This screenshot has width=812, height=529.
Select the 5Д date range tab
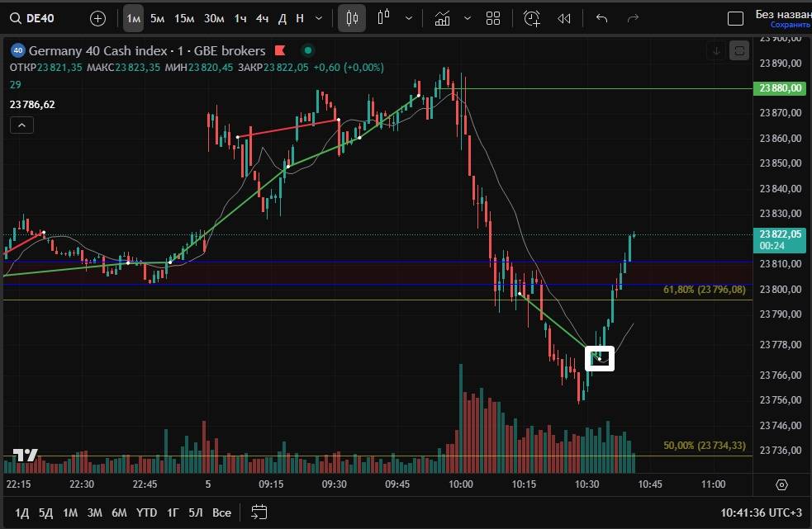(x=45, y=512)
